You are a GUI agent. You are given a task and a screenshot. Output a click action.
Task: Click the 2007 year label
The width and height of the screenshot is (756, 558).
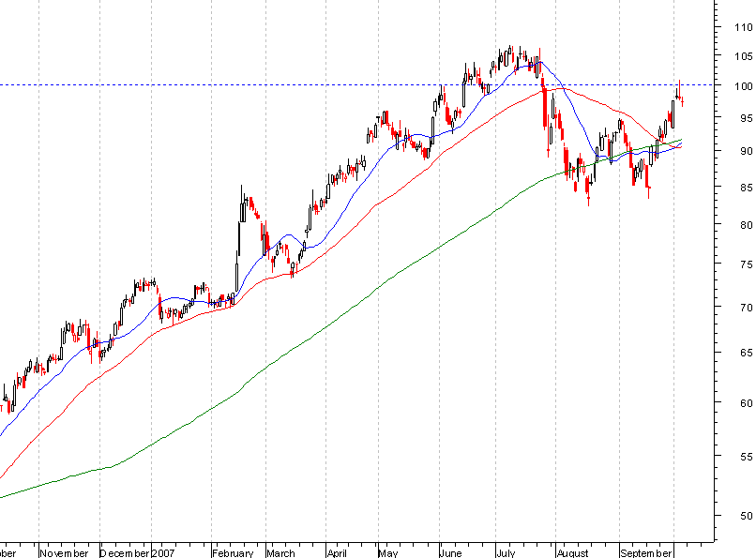tap(163, 552)
